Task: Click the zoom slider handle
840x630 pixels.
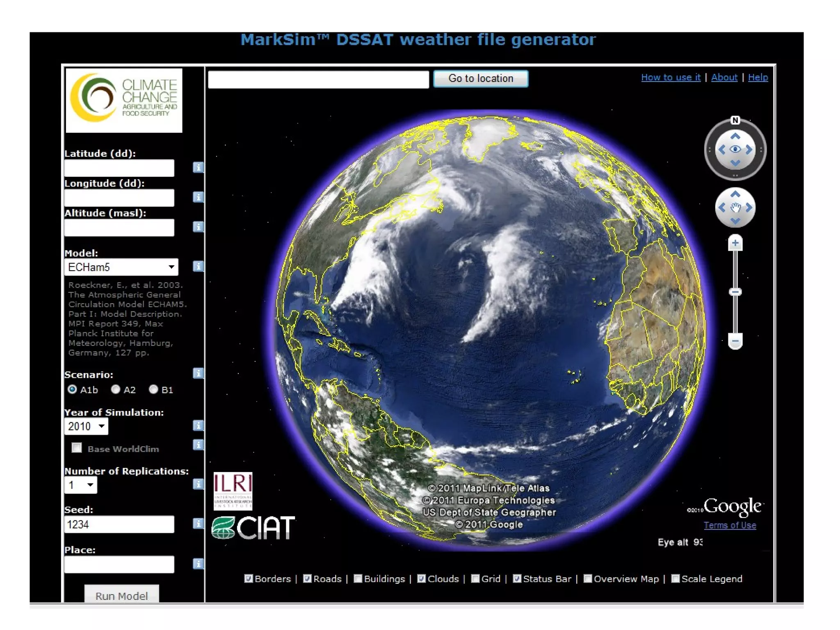Action: 735,292
